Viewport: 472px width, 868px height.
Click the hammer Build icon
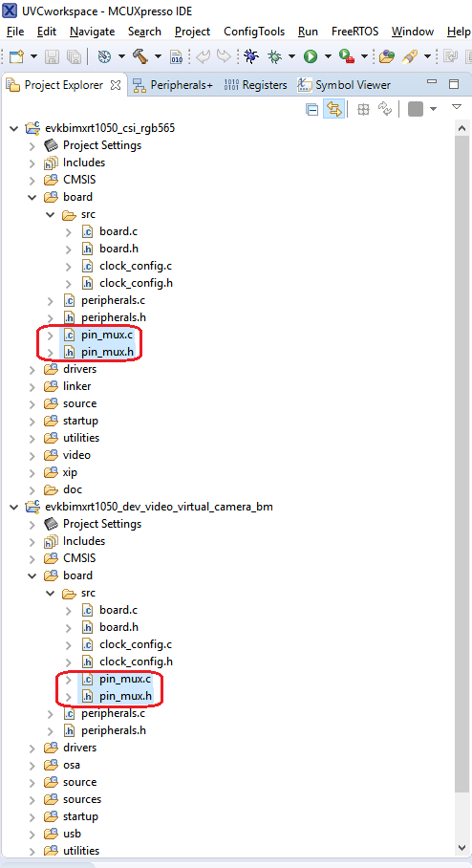point(140,55)
